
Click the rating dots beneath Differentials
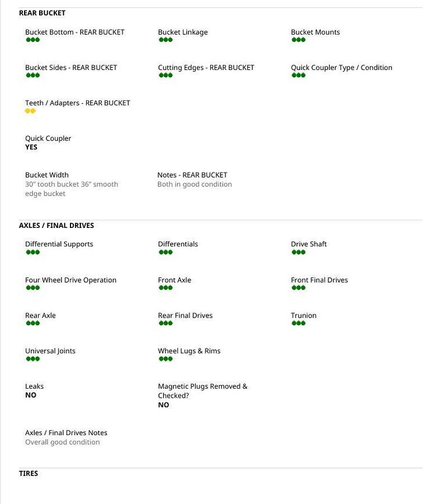(166, 252)
